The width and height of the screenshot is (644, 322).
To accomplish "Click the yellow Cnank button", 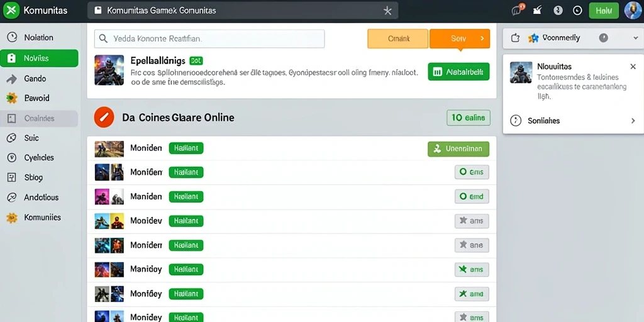I will coord(398,38).
